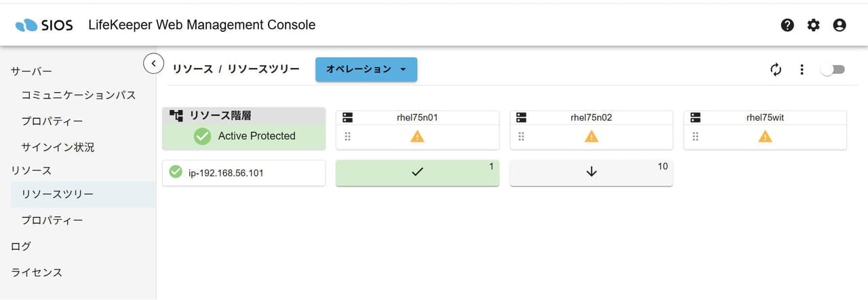Collapse the sidebar with the chevron button
This screenshot has width=868, height=300.
pos(154,63)
